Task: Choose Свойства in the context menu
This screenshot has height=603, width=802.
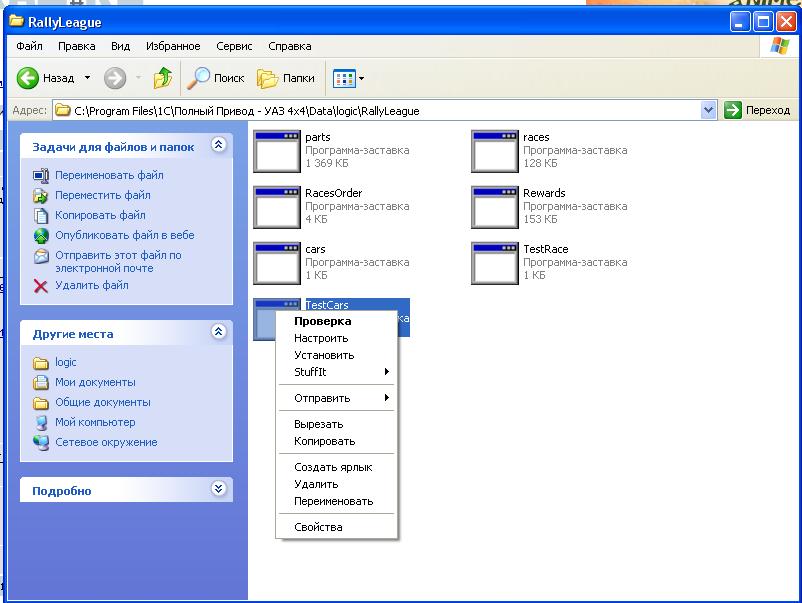Action: (x=337, y=527)
